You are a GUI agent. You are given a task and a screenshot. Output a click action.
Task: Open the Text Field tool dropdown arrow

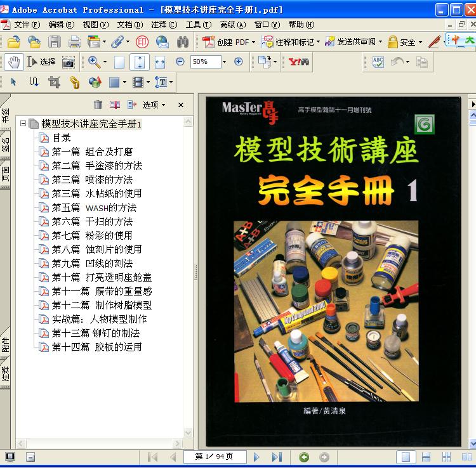171,82
